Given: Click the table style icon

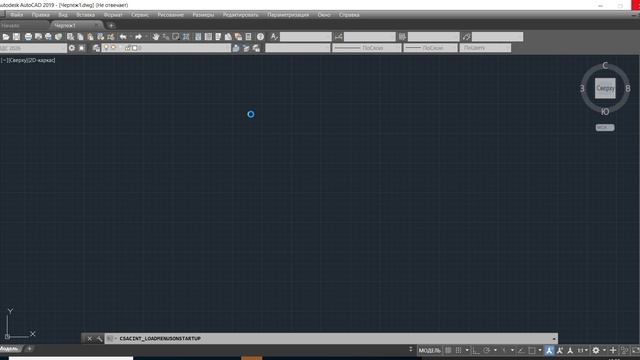Looking at the screenshot, I should pos(402,37).
